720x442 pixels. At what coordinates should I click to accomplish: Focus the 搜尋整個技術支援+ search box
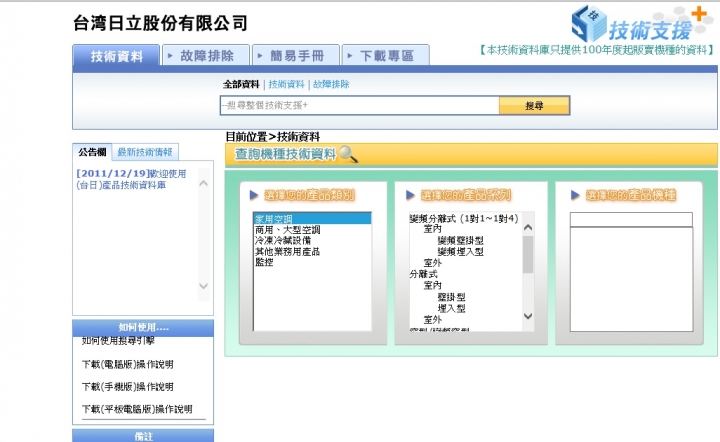[x=360, y=105]
